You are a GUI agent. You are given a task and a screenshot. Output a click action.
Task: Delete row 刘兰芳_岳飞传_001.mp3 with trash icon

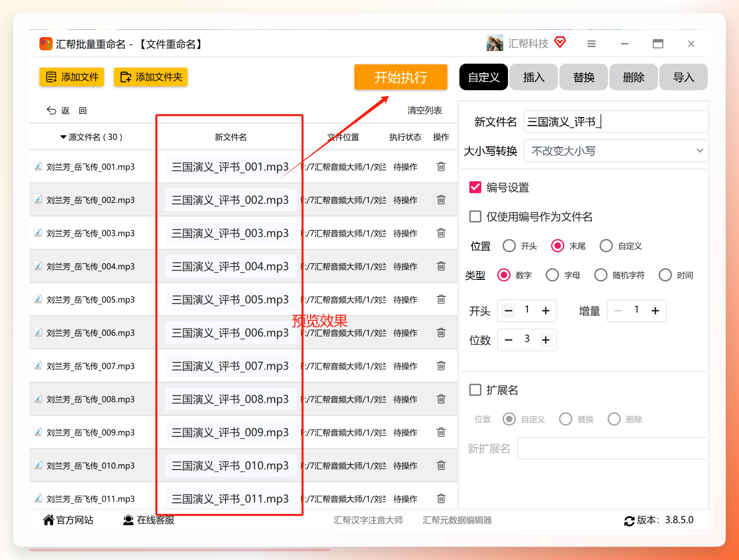click(441, 167)
